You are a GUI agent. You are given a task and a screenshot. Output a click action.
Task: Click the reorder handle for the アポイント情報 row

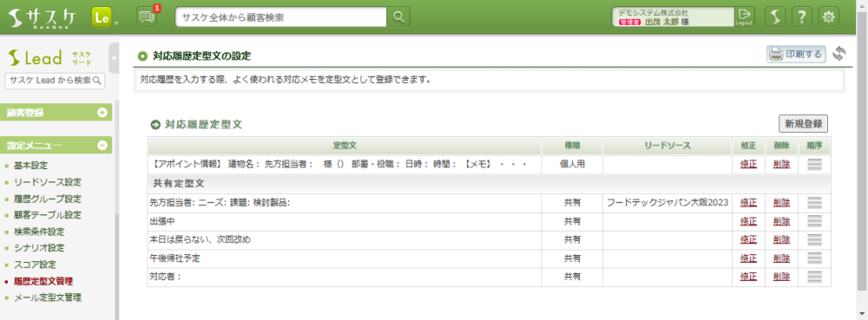coord(814,164)
